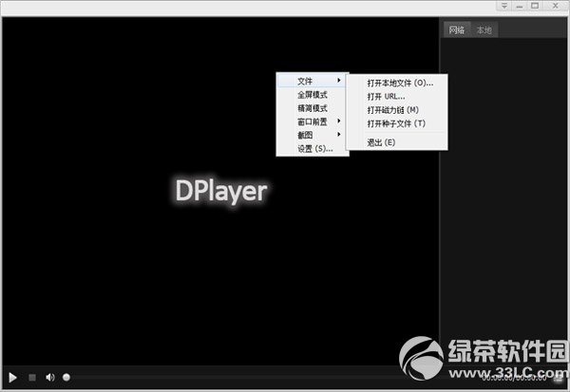This screenshot has height=392, width=570.
Task: Choose 退出 (E) in the submenu
Action: [x=397, y=142]
